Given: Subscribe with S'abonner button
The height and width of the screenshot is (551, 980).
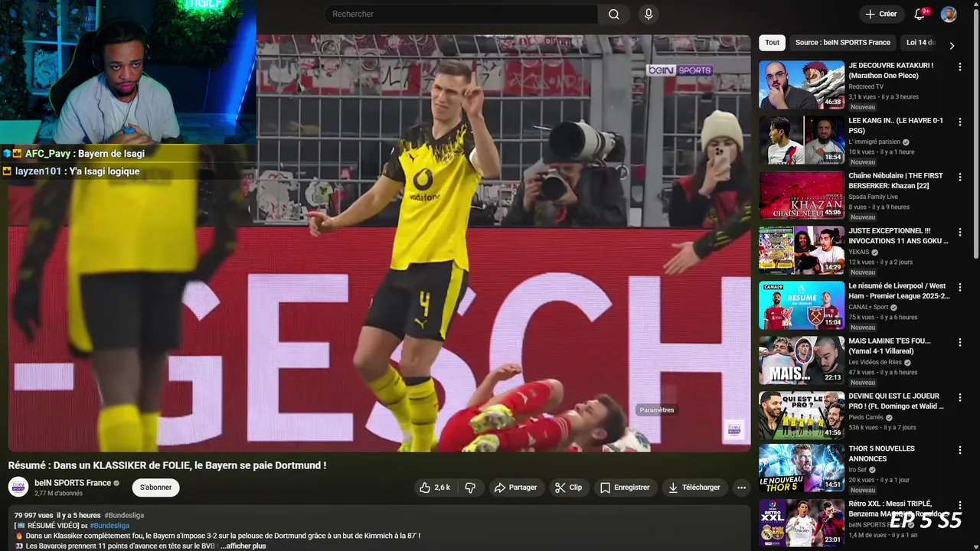Looking at the screenshot, I should tap(155, 487).
